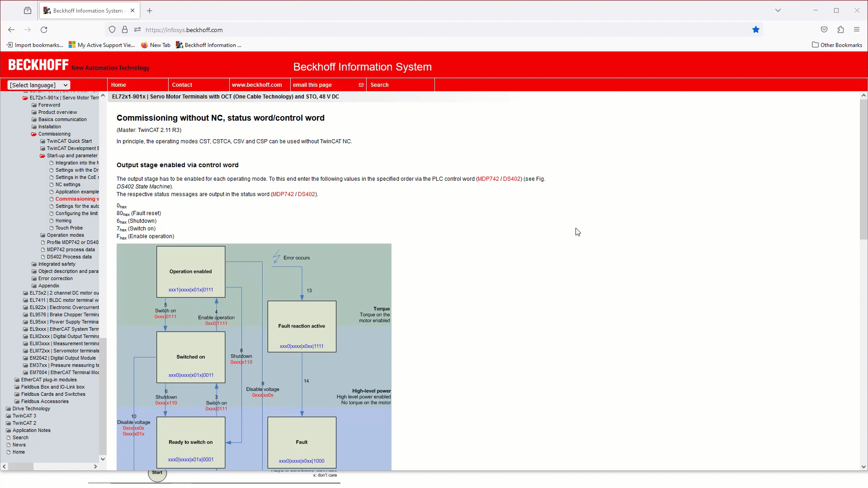The height and width of the screenshot is (488, 868).
Task: Click the browser refresh icon
Action: click(x=43, y=29)
